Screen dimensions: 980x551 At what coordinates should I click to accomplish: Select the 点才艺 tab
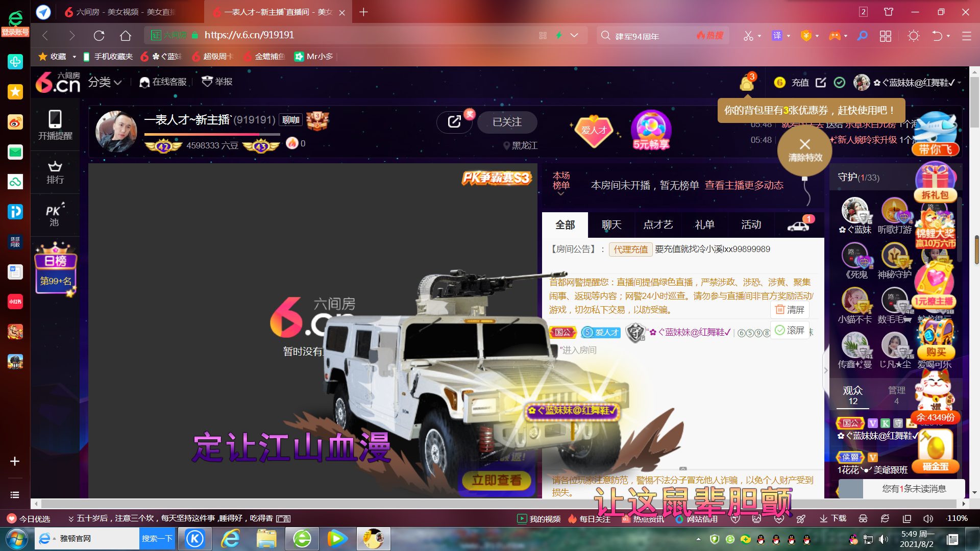(x=658, y=225)
